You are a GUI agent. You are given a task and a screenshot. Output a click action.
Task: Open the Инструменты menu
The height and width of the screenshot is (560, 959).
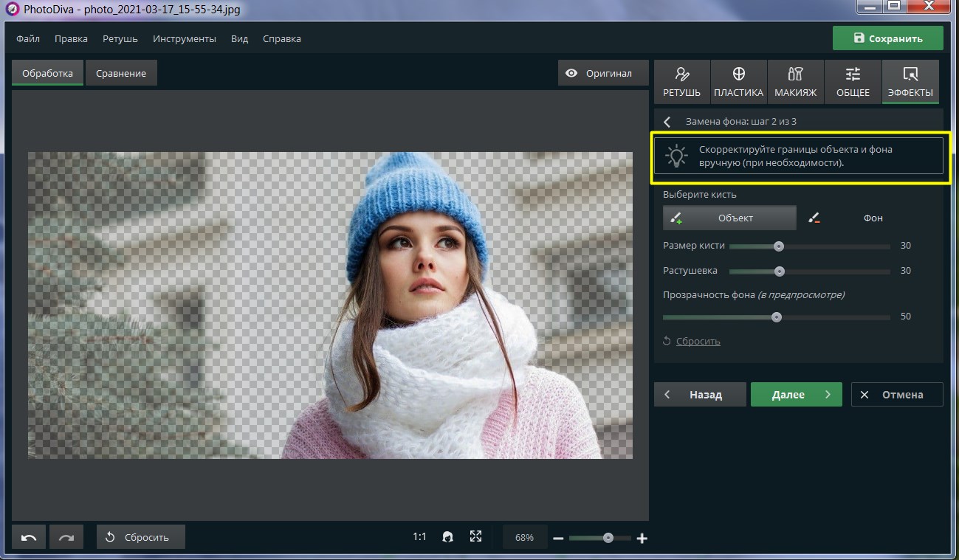(x=184, y=38)
